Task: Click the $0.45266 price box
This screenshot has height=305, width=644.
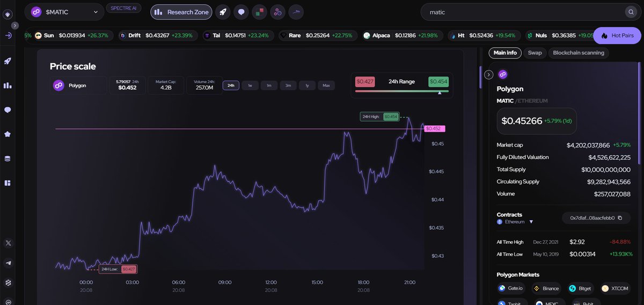Action: pos(537,121)
